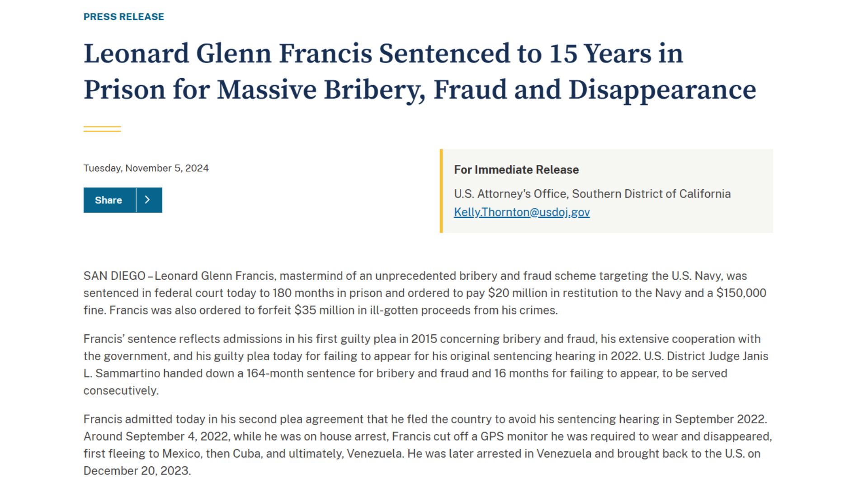Click the SAN DIEGO dateline text
This screenshot has width=868, height=488.
pos(114,276)
